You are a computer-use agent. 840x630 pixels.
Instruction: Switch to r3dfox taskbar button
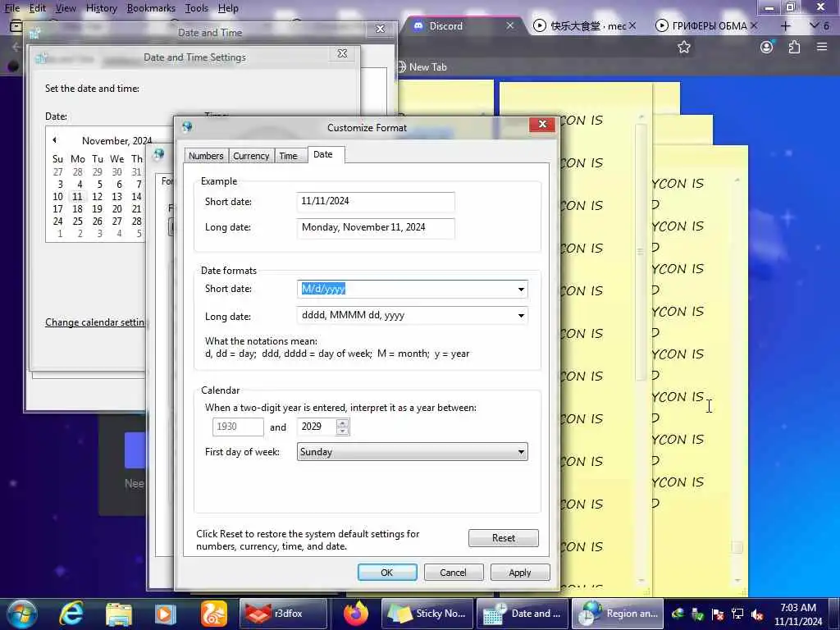point(283,614)
